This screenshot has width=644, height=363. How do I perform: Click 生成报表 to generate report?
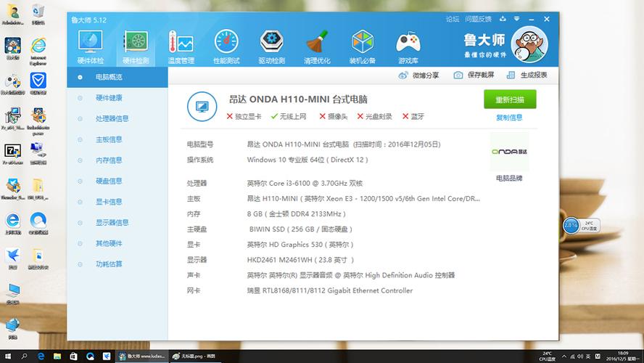(527, 76)
